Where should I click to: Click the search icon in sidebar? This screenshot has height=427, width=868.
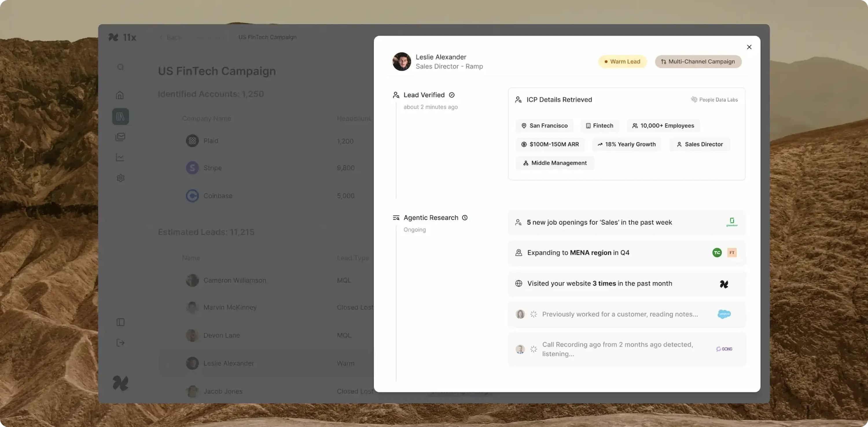pos(120,67)
